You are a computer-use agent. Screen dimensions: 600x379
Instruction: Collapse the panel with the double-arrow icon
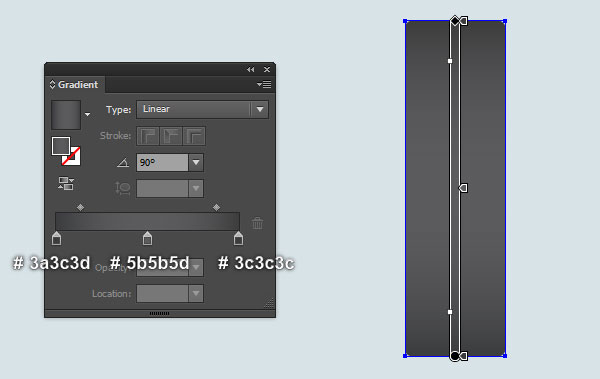click(251, 69)
